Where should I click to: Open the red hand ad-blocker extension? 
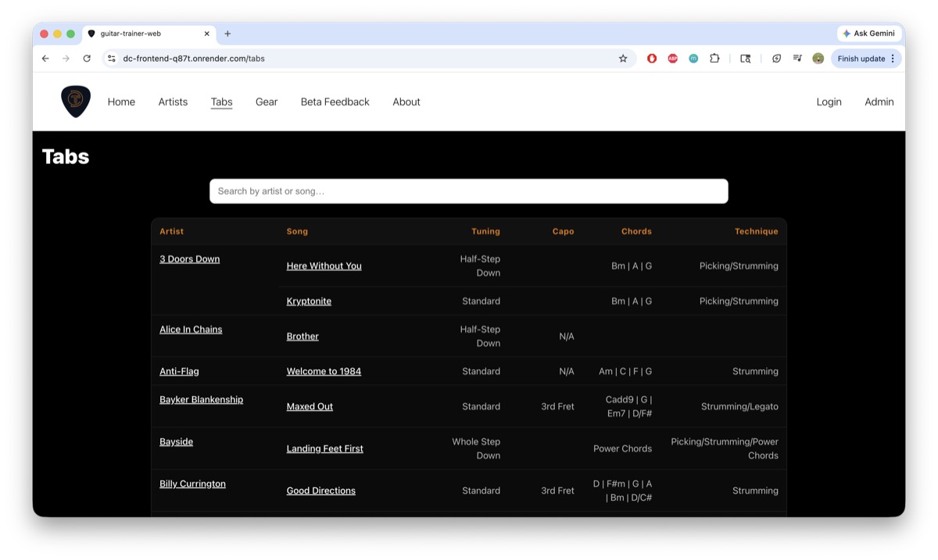click(652, 59)
